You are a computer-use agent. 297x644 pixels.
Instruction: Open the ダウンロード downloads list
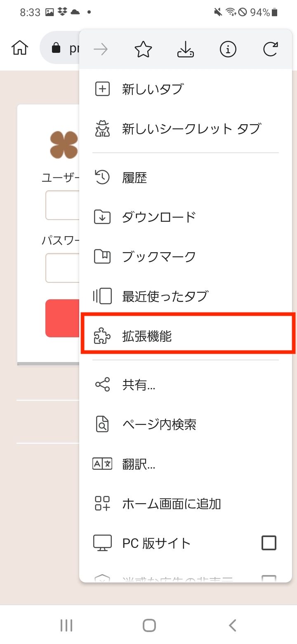[x=159, y=217]
